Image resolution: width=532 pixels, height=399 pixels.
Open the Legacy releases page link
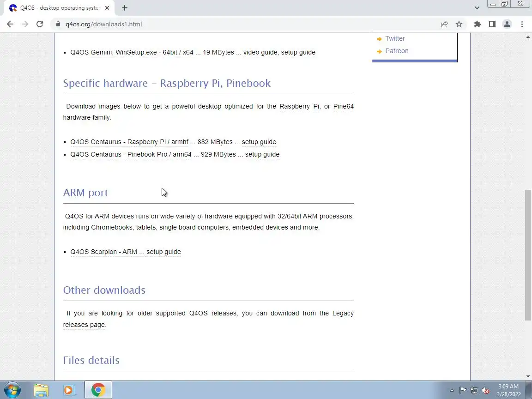click(x=343, y=313)
